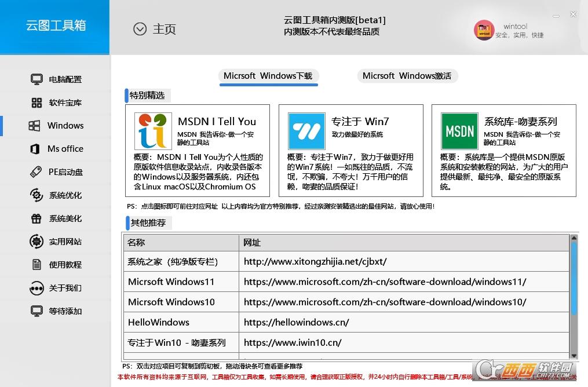The image size is (588, 387).
Task: Expand the 主页 dropdown chevron circle
Action: pos(140,29)
